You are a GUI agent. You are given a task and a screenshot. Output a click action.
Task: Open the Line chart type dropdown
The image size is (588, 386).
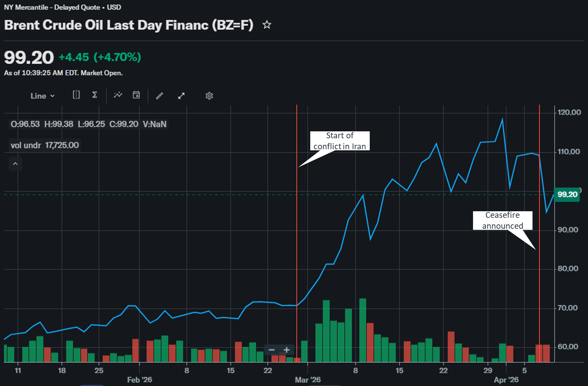point(42,96)
